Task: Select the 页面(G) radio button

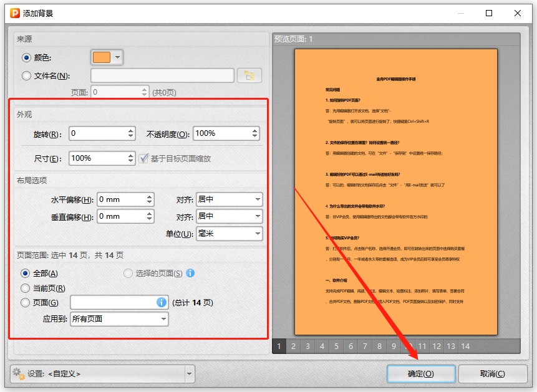Action: (25, 303)
